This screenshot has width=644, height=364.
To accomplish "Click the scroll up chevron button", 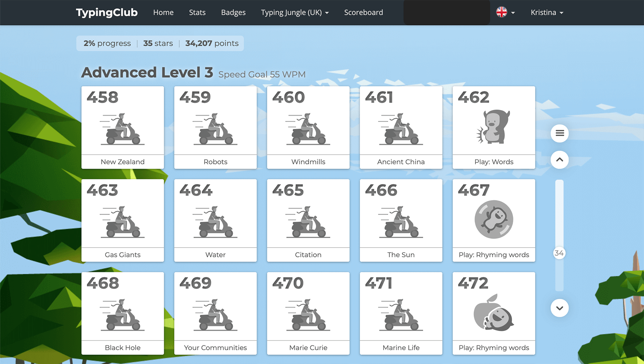I will pos(560,160).
